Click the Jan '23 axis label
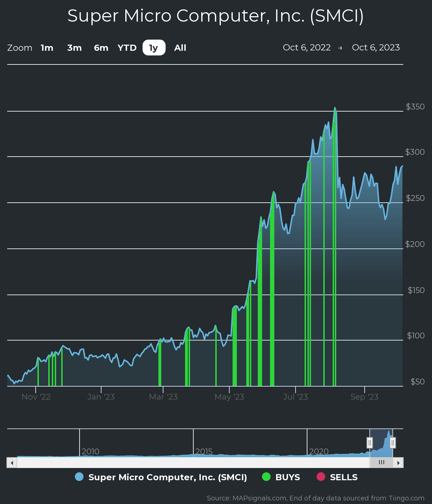This screenshot has height=504, width=432. [x=101, y=397]
